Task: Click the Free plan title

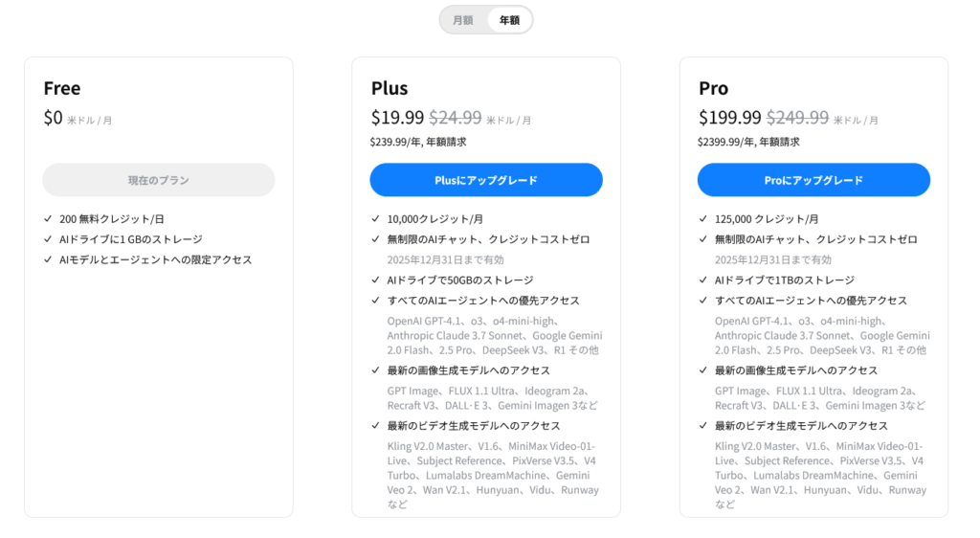Action: pyautogui.click(x=62, y=88)
